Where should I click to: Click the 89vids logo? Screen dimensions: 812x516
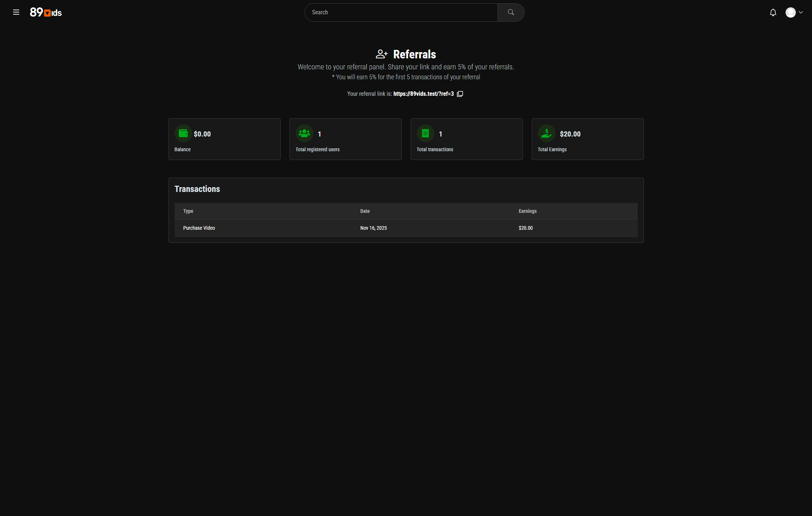coord(46,12)
